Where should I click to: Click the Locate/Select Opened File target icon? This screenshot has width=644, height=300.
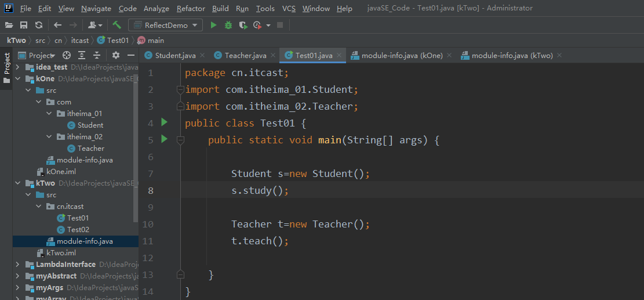pos(67,55)
